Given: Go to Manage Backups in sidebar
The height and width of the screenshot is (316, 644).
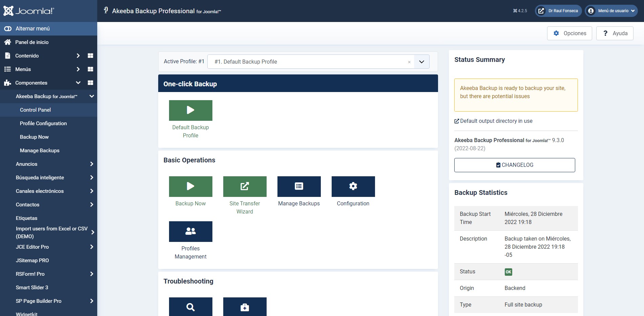Looking at the screenshot, I should 40,151.
